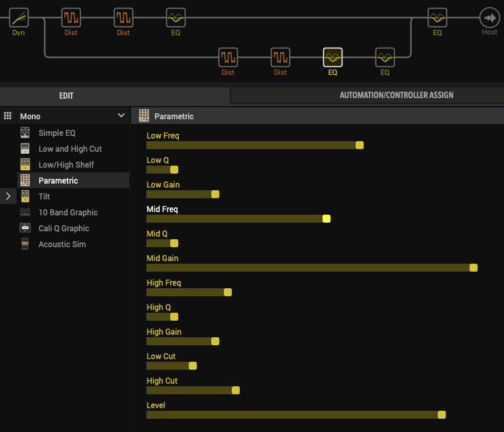The width and height of the screenshot is (504, 432).
Task: Choose 10 Band Graphic model
Action: point(68,213)
